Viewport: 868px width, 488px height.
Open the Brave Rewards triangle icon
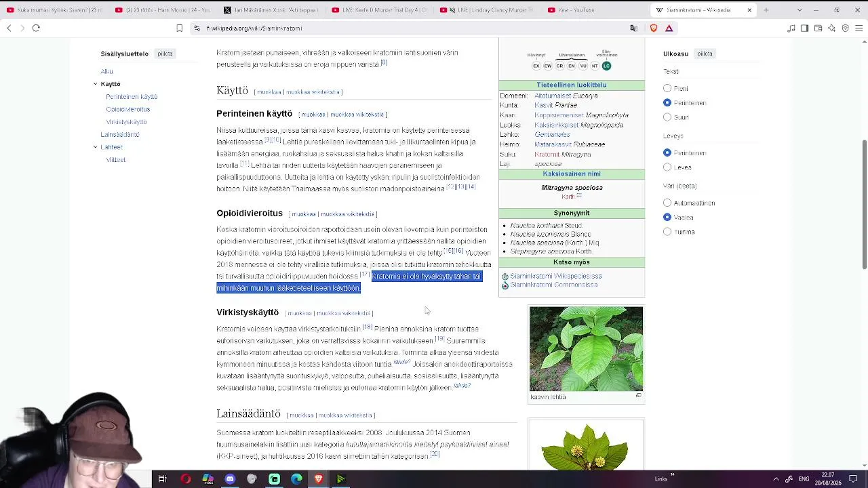[669, 28]
